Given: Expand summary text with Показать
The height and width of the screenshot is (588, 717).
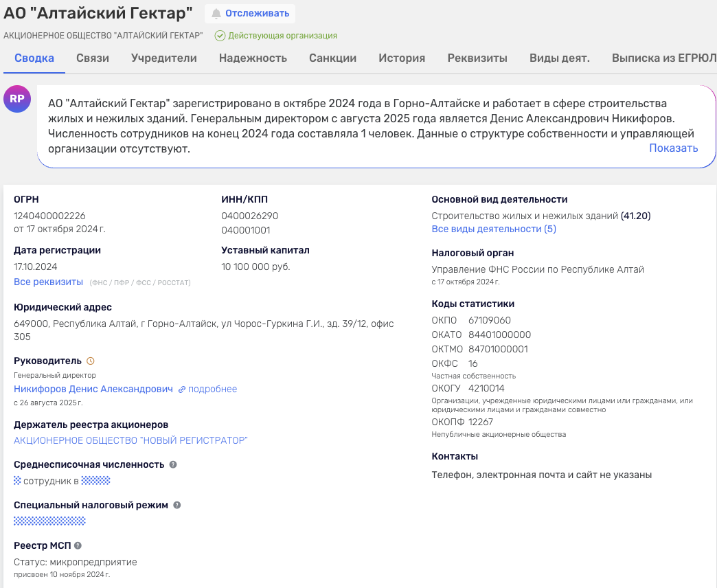Looking at the screenshot, I should [x=673, y=148].
